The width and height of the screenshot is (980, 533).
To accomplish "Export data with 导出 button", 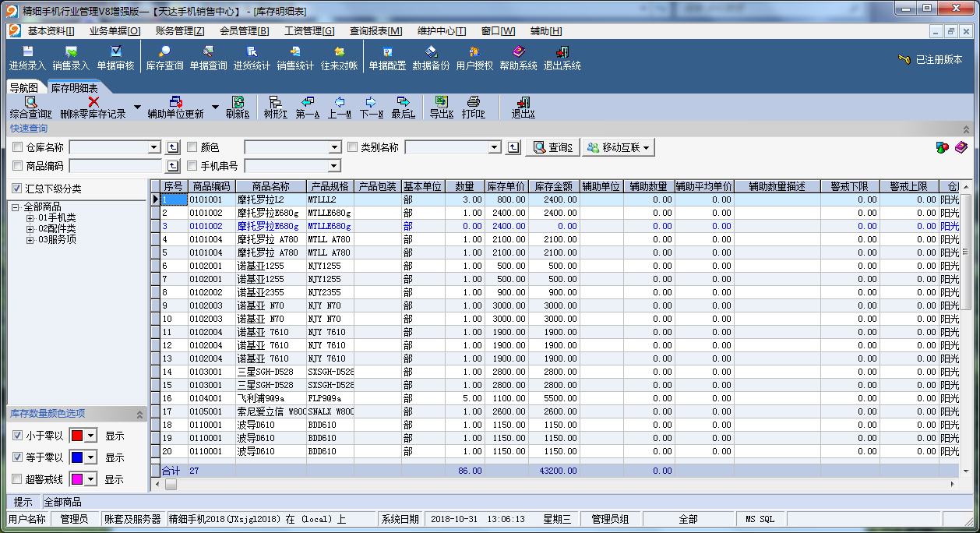I will click(x=442, y=108).
